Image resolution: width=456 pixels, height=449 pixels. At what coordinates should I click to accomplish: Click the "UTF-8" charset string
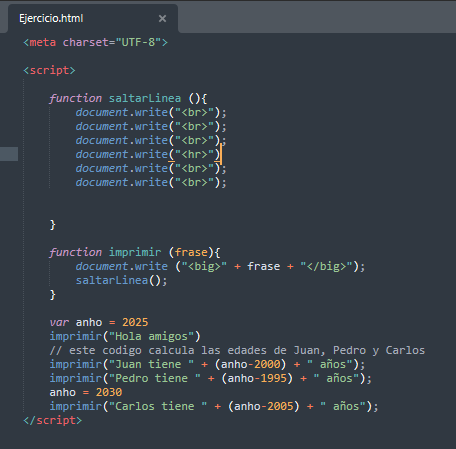pos(138,42)
